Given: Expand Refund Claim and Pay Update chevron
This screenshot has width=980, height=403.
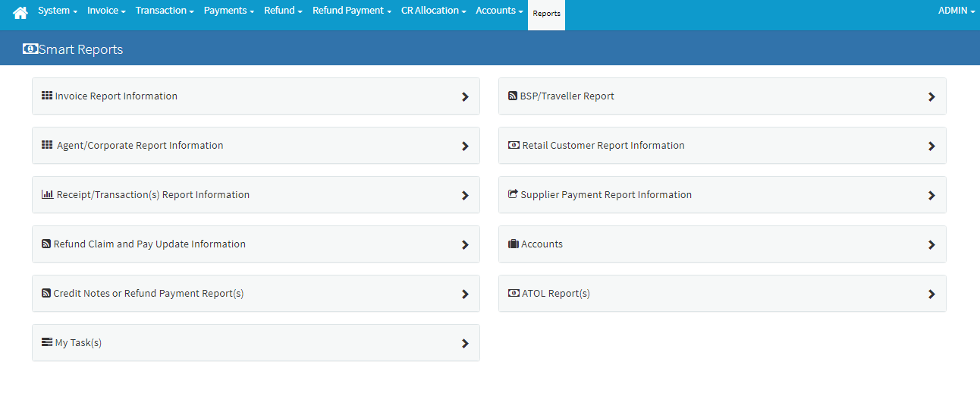Looking at the screenshot, I should [x=465, y=245].
